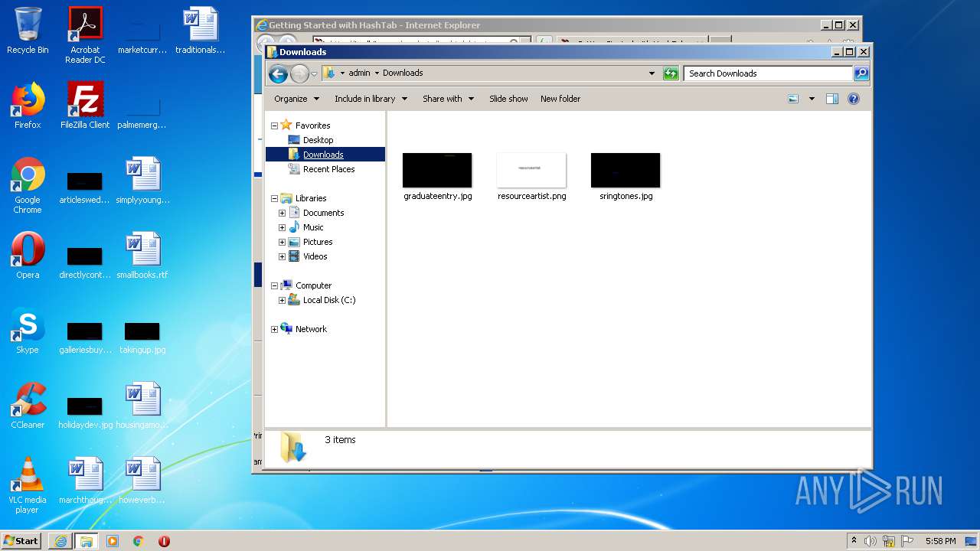Open recent pages dropdown next to Forward
The height and width of the screenshot is (551, 980).
(x=314, y=73)
